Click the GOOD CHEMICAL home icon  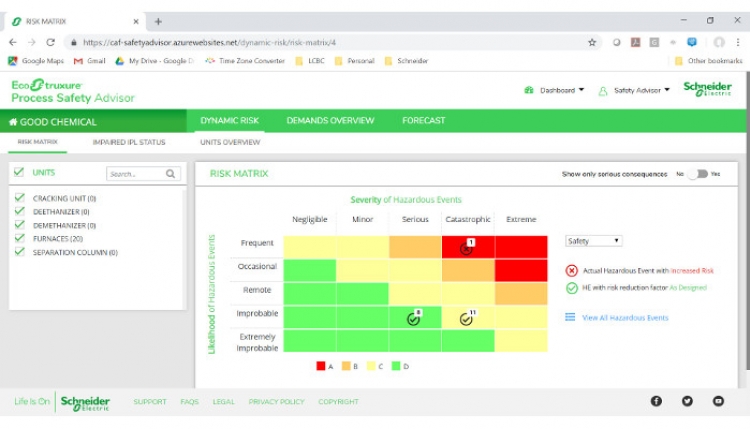(x=13, y=122)
